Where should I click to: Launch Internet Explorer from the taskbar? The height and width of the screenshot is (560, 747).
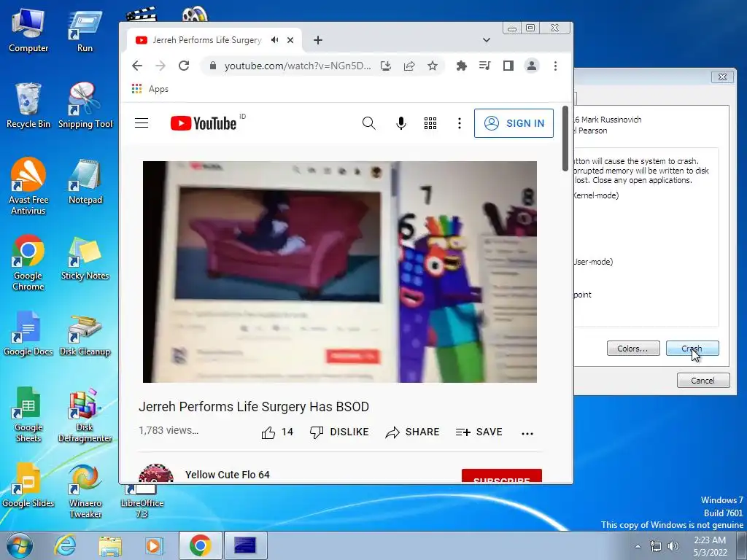click(x=64, y=545)
